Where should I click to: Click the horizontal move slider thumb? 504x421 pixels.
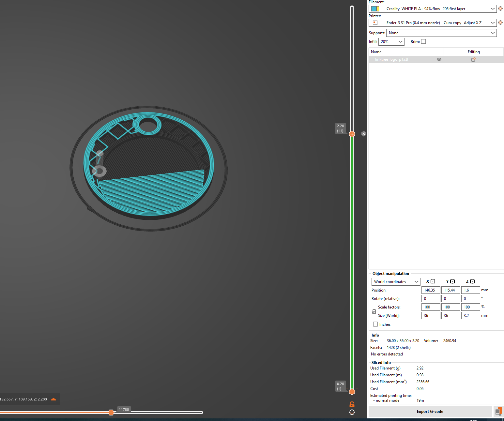coord(111,413)
